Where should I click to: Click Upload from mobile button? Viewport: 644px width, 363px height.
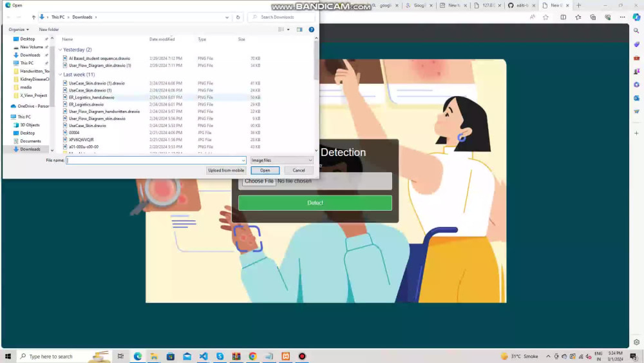226,170
